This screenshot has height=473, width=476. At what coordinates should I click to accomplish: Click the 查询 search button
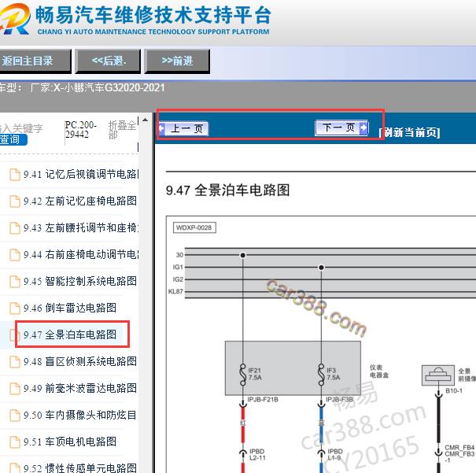[x=13, y=139]
